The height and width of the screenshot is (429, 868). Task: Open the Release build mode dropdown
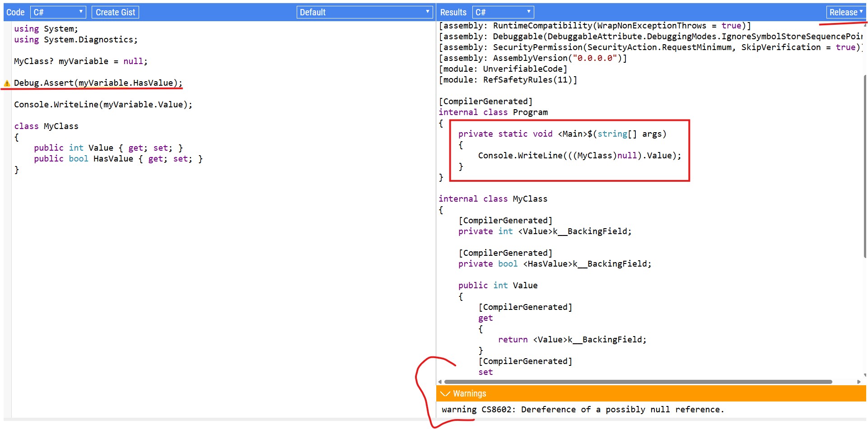(x=846, y=12)
